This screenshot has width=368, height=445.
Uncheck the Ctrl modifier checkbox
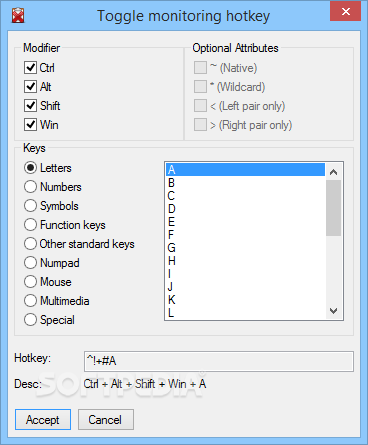coord(30,68)
